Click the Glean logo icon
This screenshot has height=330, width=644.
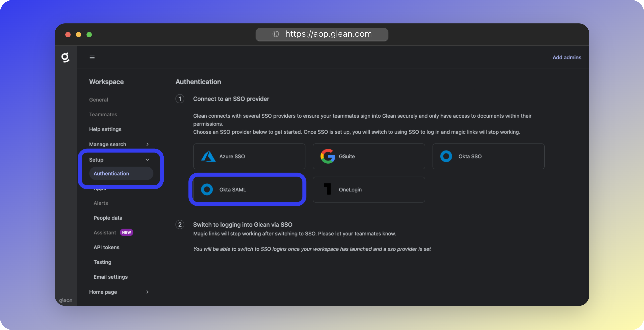[66, 57]
